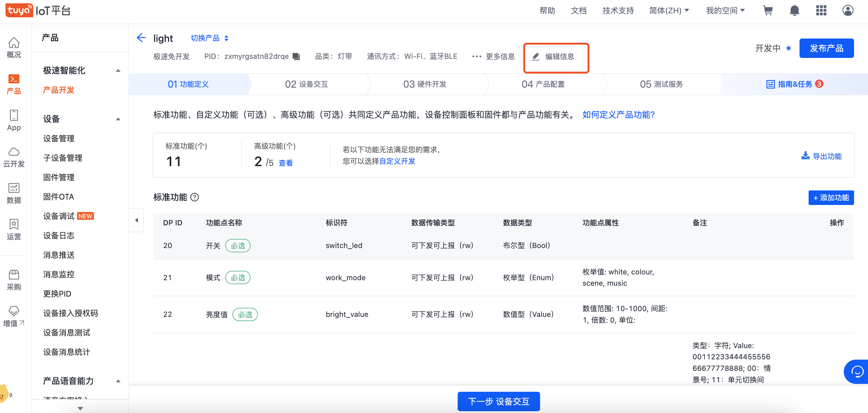The width and height of the screenshot is (868, 413).
Task: Switch to the 02 设备交互 step tab
Action: click(x=306, y=84)
